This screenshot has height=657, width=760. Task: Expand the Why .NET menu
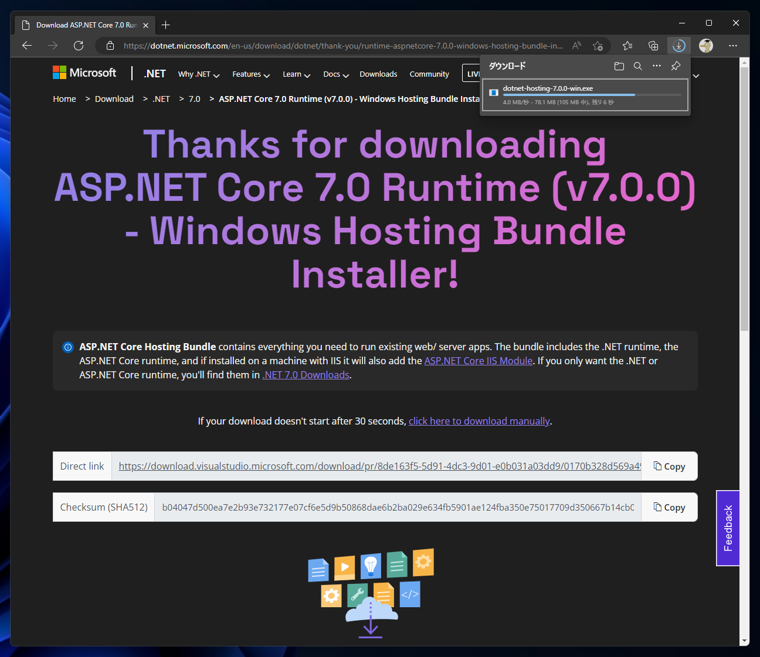(198, 74)
